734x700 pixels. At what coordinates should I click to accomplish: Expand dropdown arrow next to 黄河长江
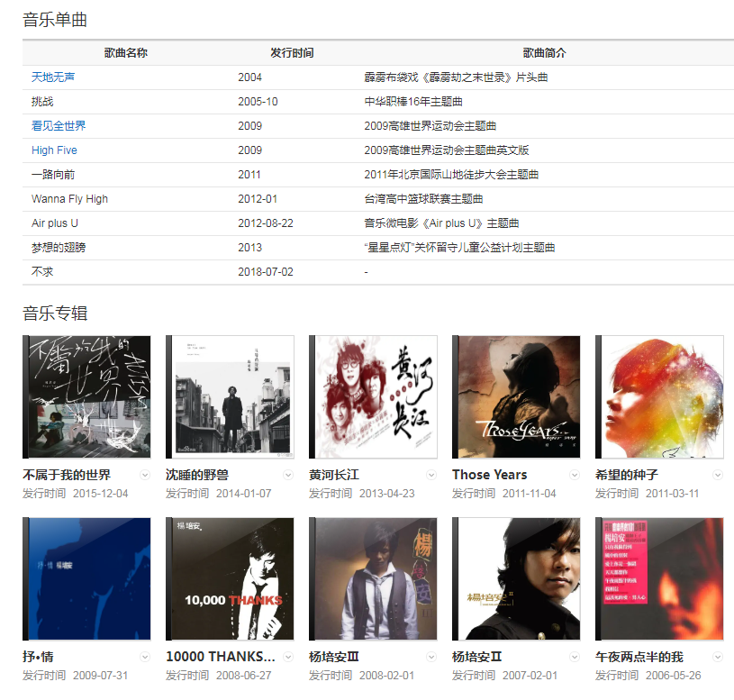click(430, 475)
